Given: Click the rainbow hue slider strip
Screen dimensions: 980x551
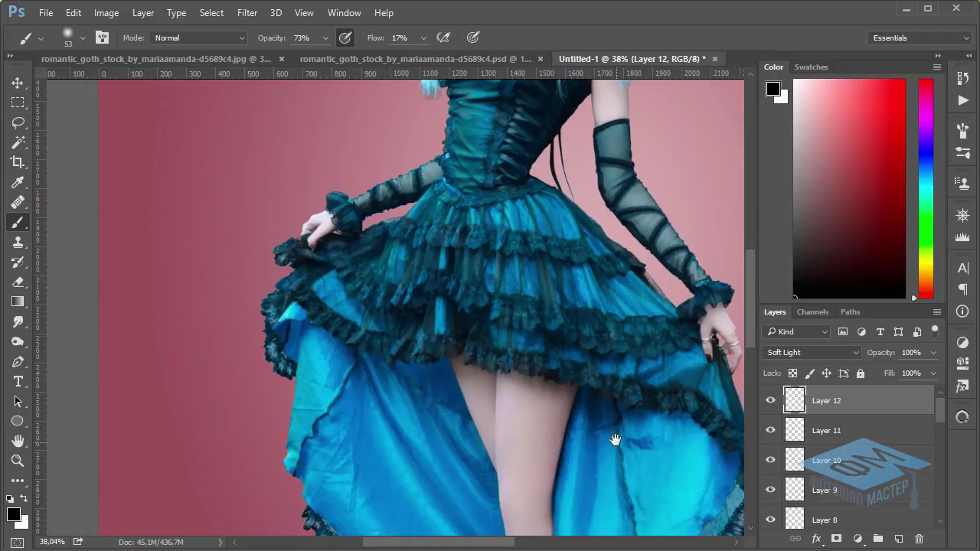Looking at the screenshot, I should click(x=926, y=187).
